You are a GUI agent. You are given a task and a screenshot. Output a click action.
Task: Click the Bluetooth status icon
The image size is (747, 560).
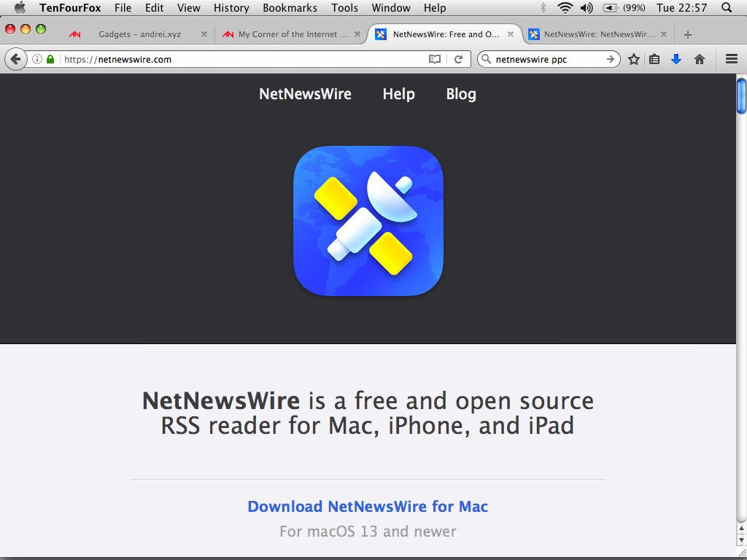coord(543,7)
